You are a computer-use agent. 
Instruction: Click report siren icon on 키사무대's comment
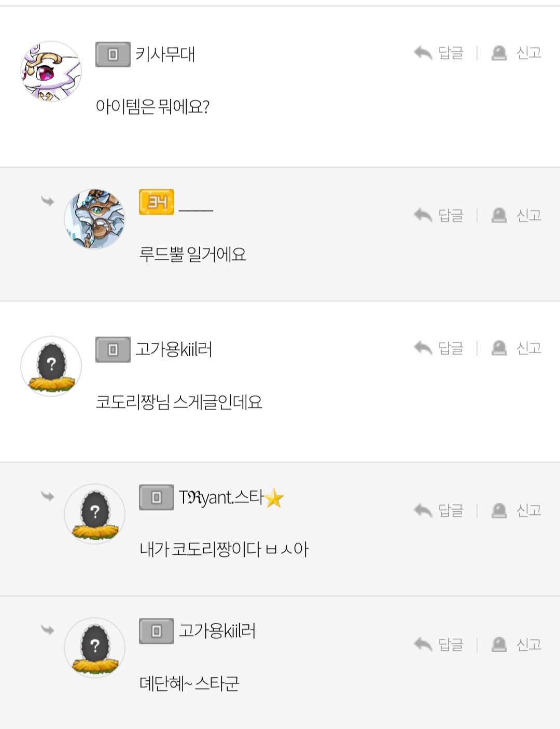[499, 53]
